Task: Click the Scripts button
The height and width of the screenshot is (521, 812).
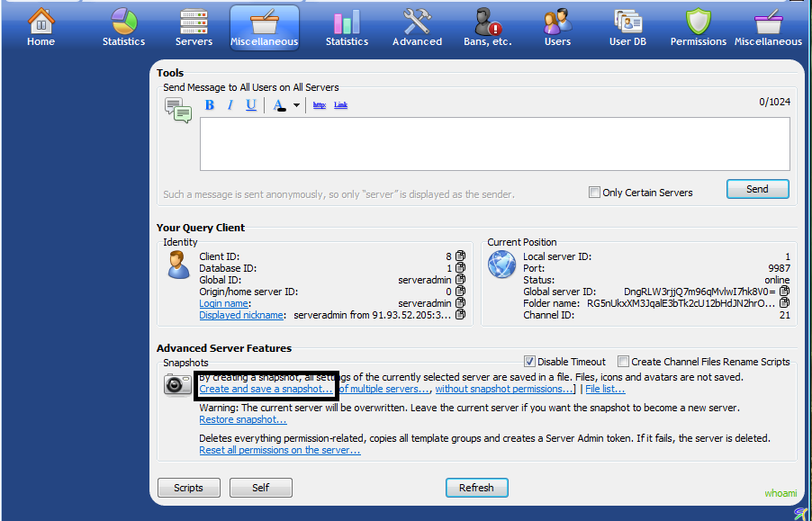Action: [189, 488]
